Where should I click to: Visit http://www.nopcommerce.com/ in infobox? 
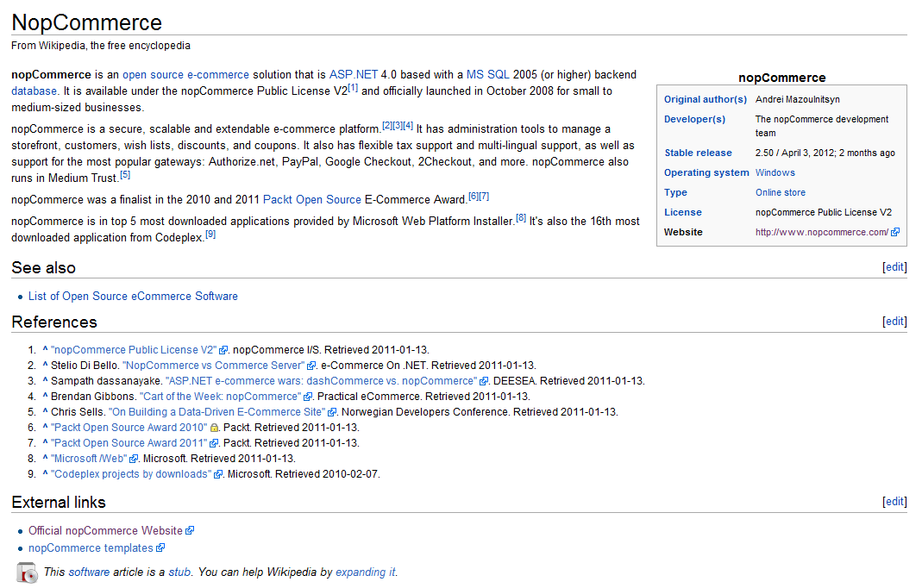821,232
